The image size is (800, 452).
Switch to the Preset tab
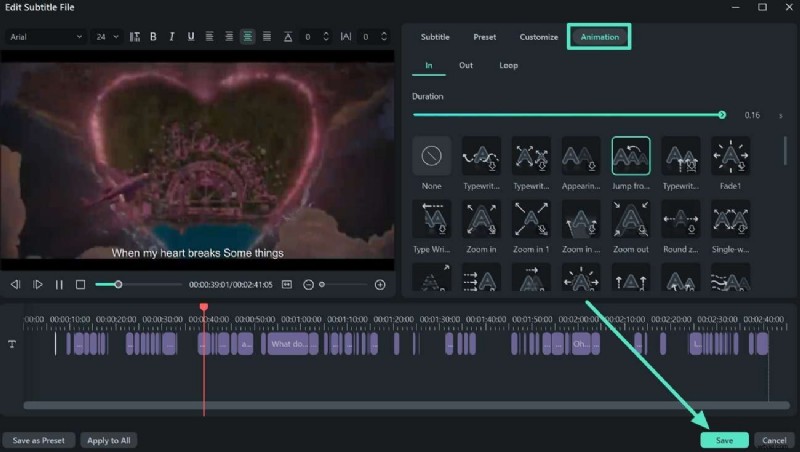(485, 37)
